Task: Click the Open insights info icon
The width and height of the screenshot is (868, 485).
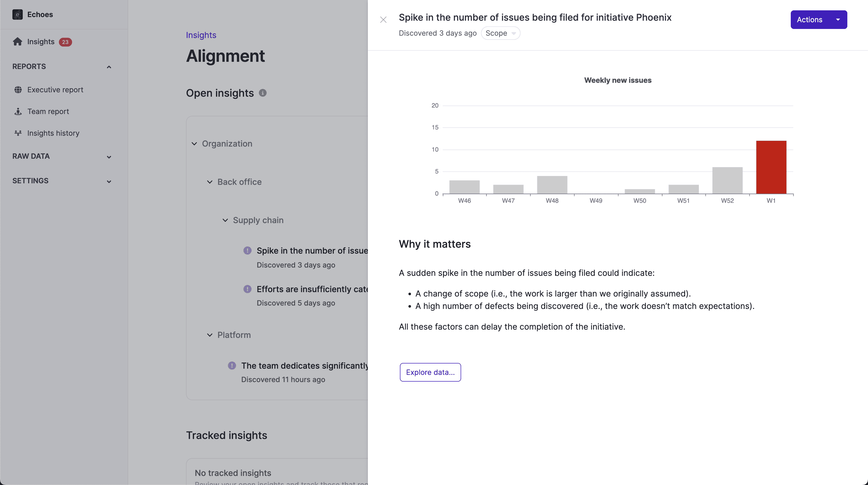Action: [x=263, y=93]
